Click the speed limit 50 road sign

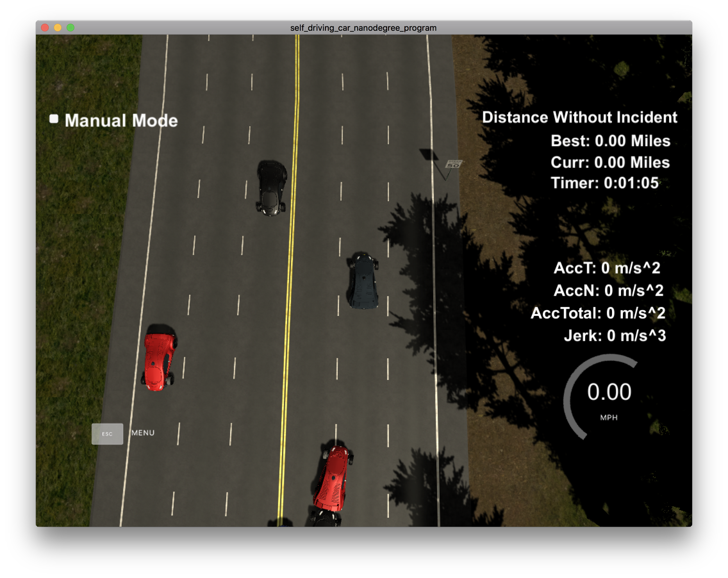tap(453, 164)
